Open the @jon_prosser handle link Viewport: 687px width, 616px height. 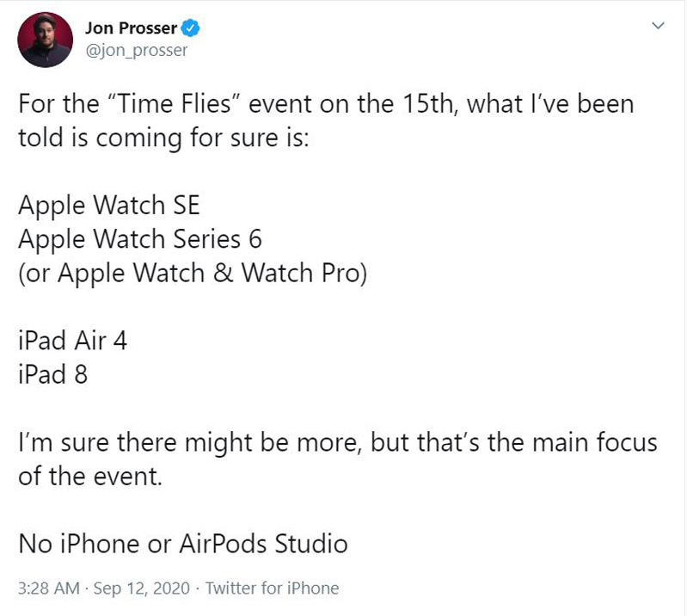[x=136, y=51]
